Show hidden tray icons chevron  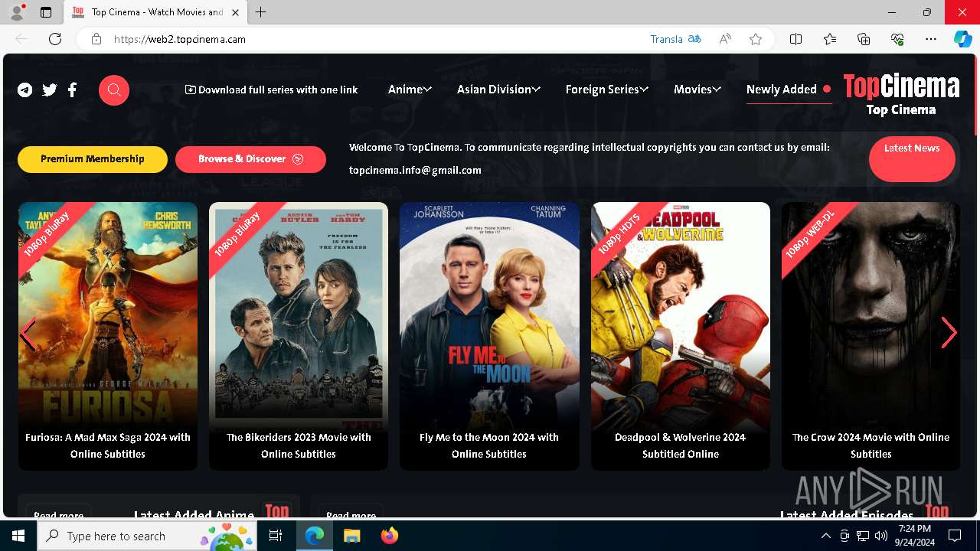(x=825, y=536)
